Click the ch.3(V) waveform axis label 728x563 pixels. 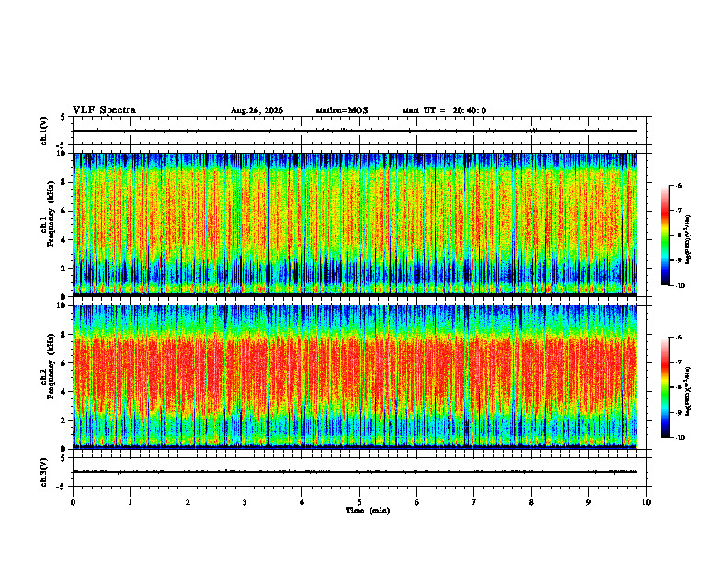tap(44, 472)
